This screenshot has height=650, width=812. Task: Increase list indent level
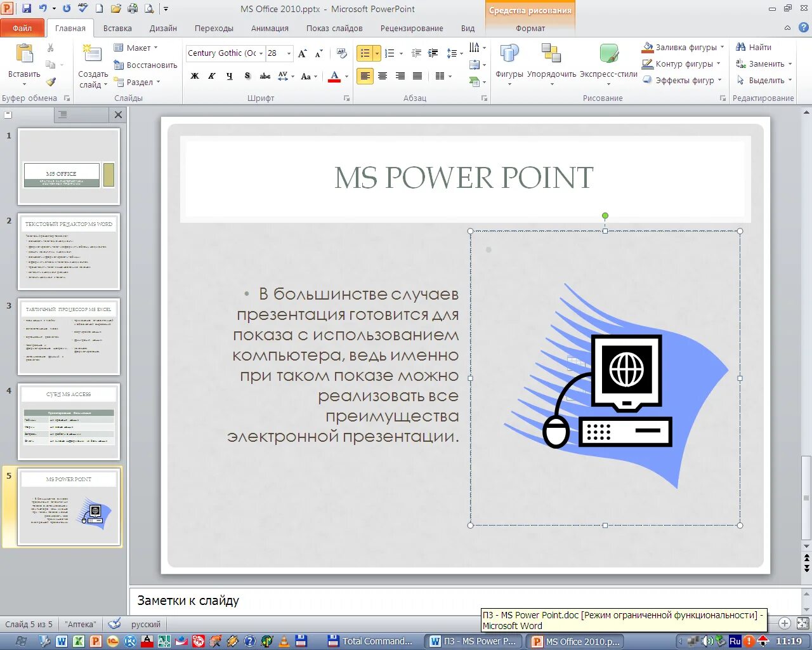pyautogui.click(x=433, y=53)
